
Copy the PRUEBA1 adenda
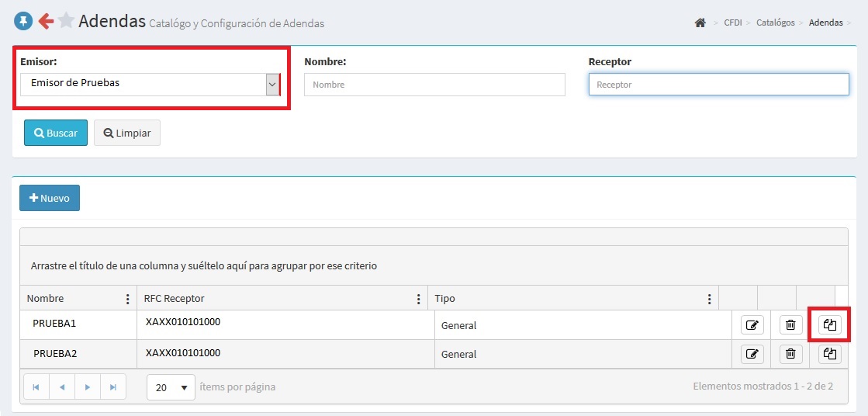830,325
